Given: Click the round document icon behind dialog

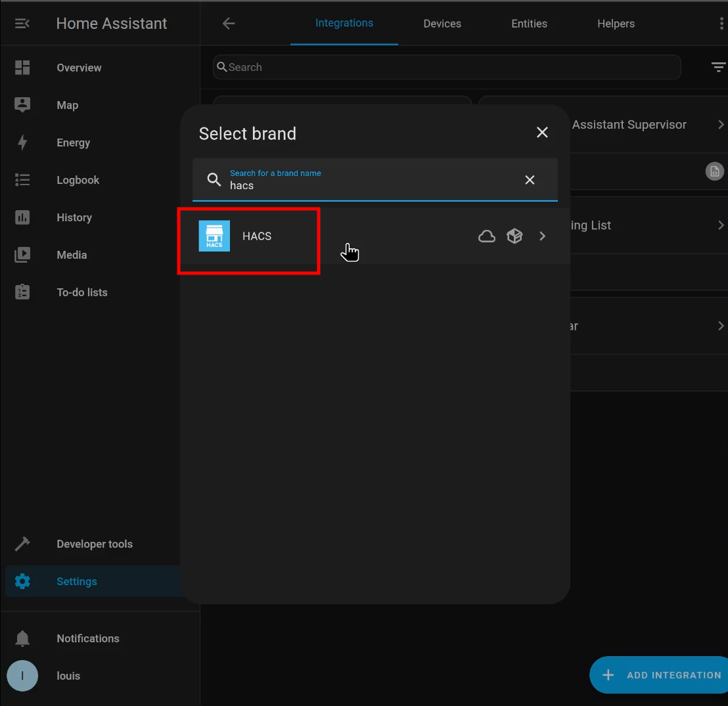Looking at the screenshot, I should pos(715,171).
